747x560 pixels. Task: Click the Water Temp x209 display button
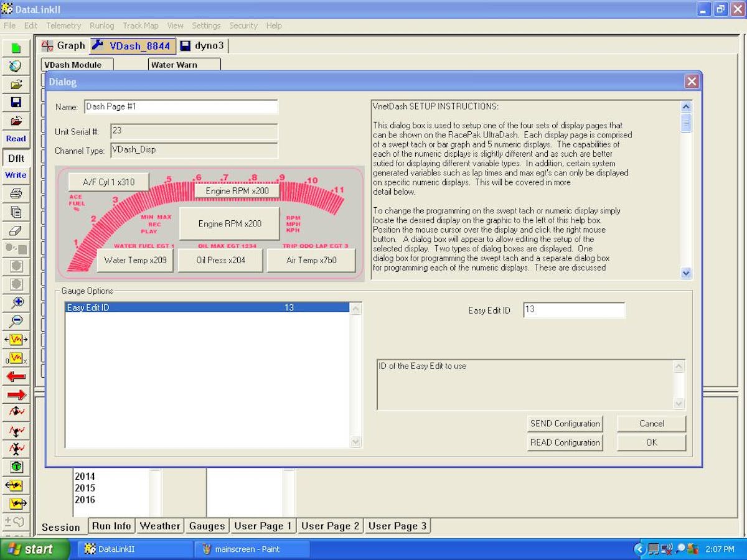[135, 260]
